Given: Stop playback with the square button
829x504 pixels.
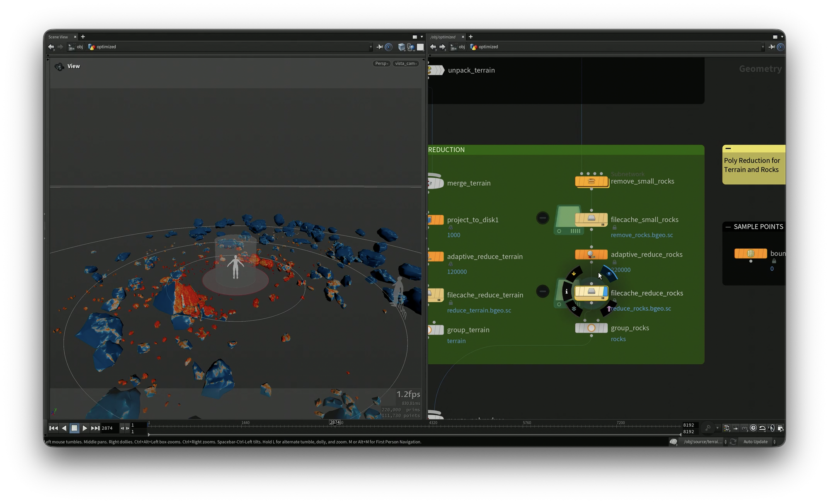Looking at the screenshot, I should (75, 428).
